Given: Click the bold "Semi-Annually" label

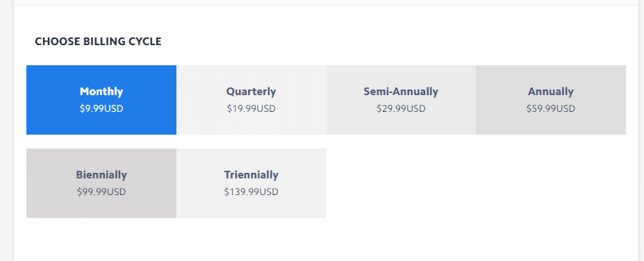Looking at the screenshot, I should click(x=401, y=92).
